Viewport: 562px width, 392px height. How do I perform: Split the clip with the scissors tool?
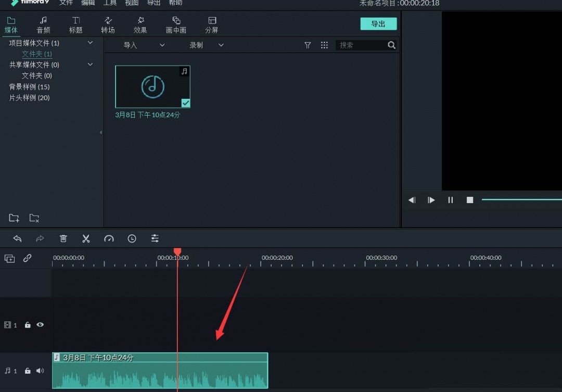(x=86, y=238)
